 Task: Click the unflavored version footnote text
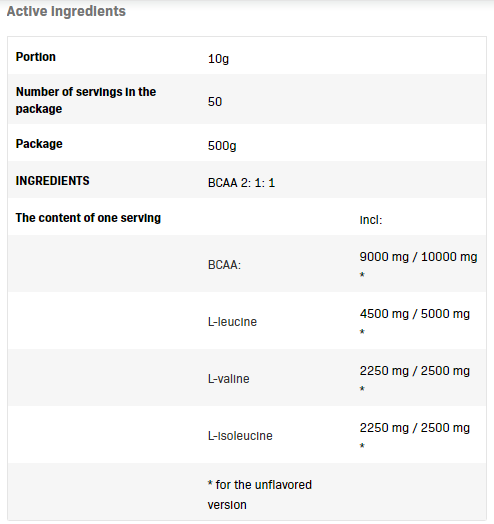[260, 495]
